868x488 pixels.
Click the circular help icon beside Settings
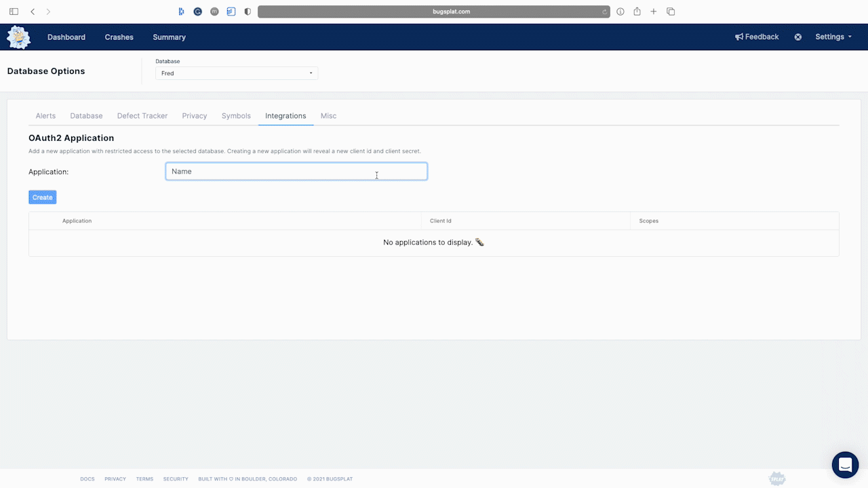[x=798, y=37]
